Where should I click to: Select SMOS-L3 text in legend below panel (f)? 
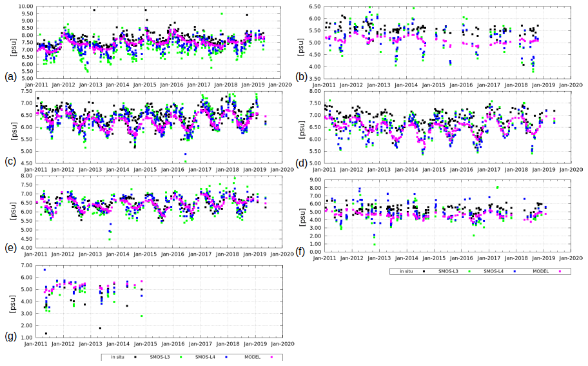(x=452, y=272)
